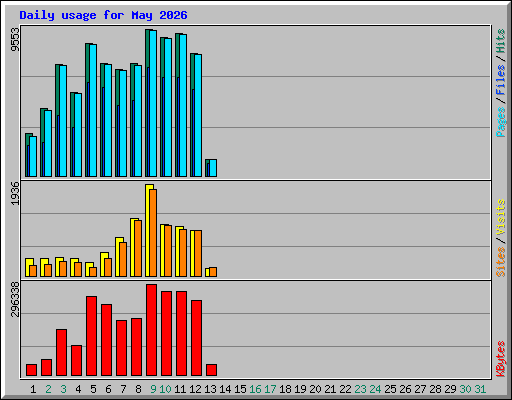Click the cyan "Pages" legend label

(500, 122)
